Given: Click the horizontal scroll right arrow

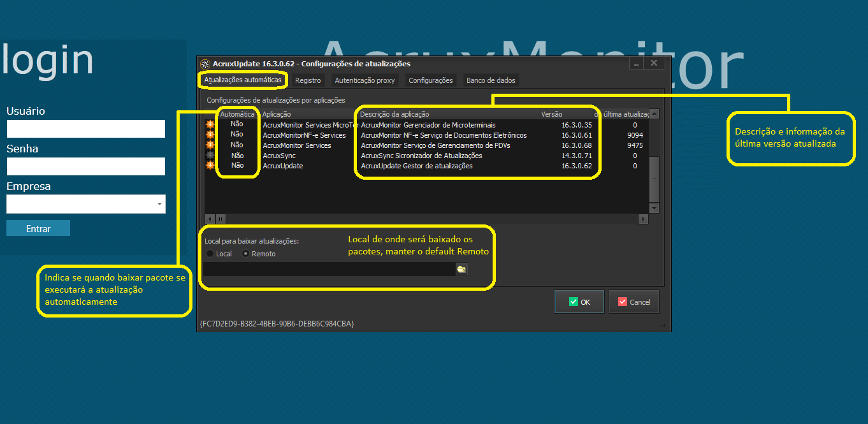Looking at the screenshot, I should [644, 219].
